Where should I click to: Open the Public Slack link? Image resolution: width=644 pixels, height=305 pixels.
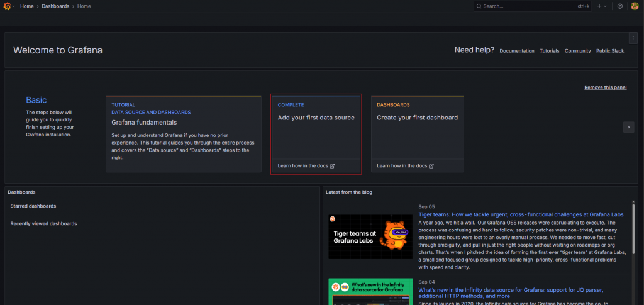(x=610, y=51)
